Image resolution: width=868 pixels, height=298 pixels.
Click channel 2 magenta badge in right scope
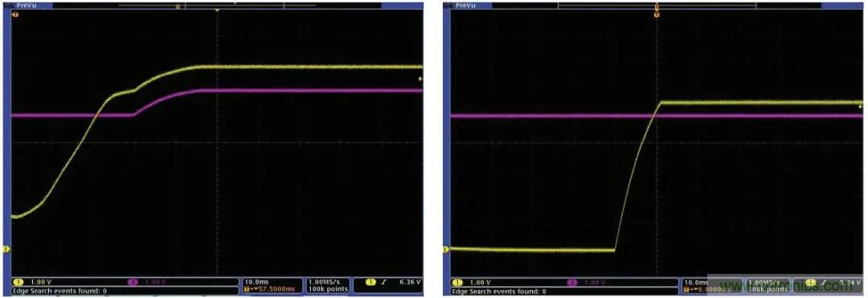572,282
